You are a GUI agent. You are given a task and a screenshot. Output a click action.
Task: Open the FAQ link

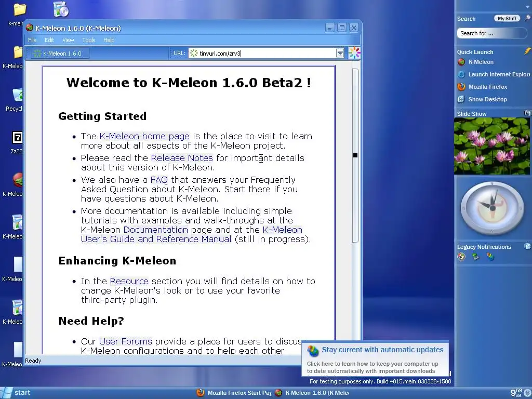[x=159, y=179]
